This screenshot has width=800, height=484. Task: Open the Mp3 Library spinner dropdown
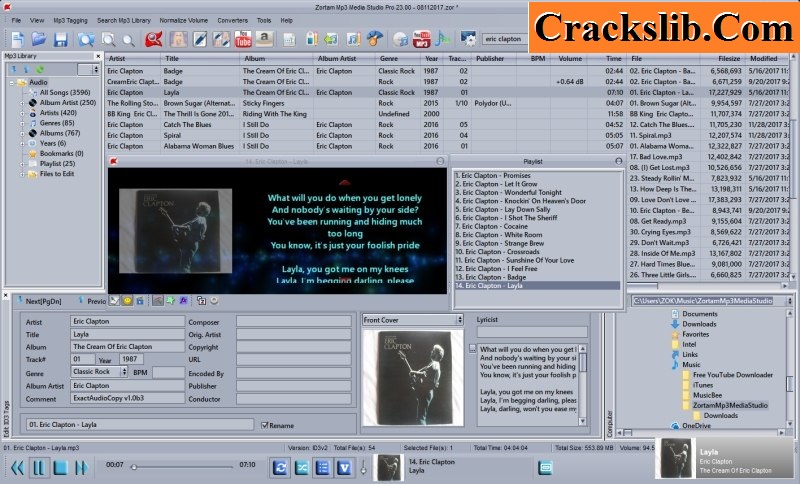[x=96, y=69]
